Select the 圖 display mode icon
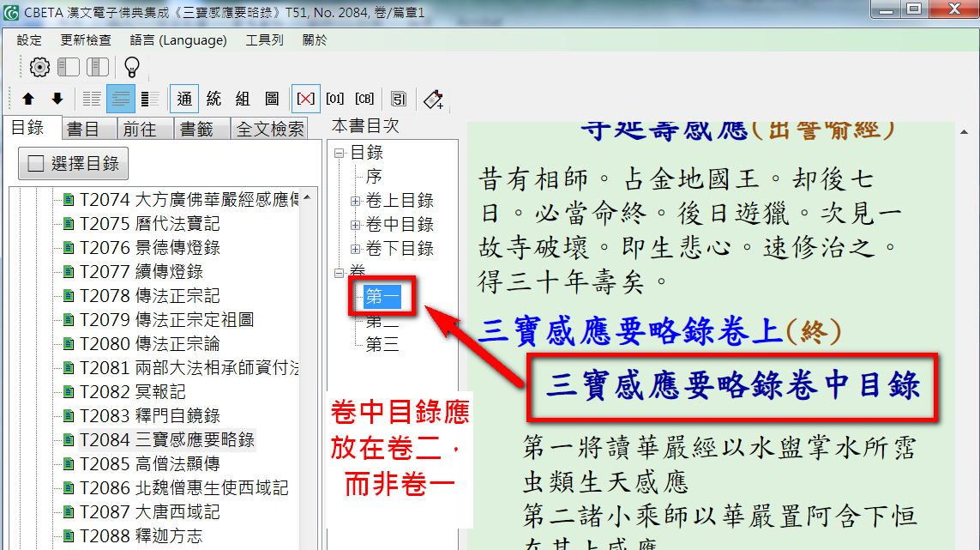 [x=271, y=99]
